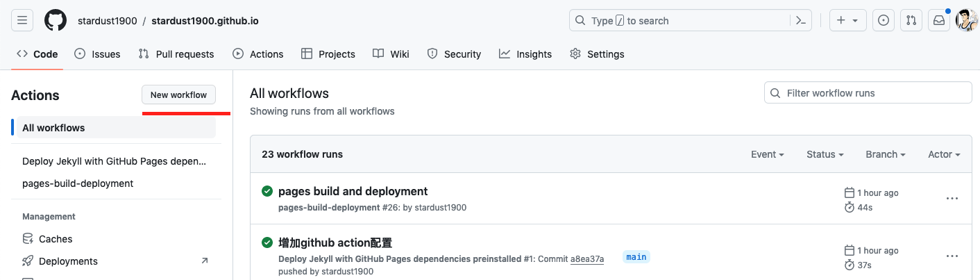This screenshot has height=280, width=980.
Task: Click the GitHub logo icon
Action: coord(56,21)
